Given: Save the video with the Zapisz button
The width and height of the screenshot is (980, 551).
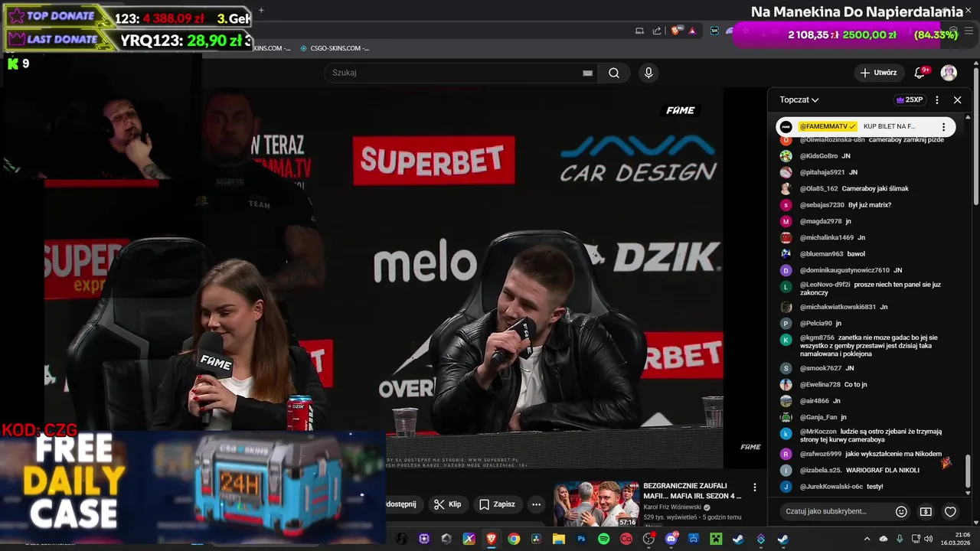Looking at the screenshot, I should [497, 504].
